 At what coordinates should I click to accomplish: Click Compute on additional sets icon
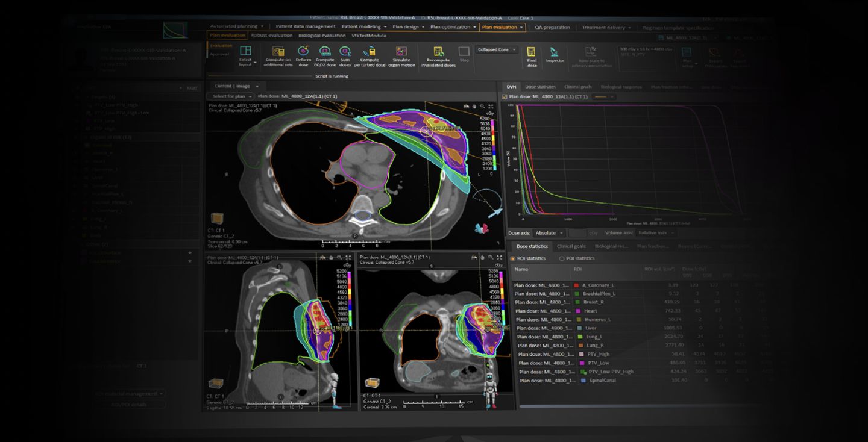[278, 52]
